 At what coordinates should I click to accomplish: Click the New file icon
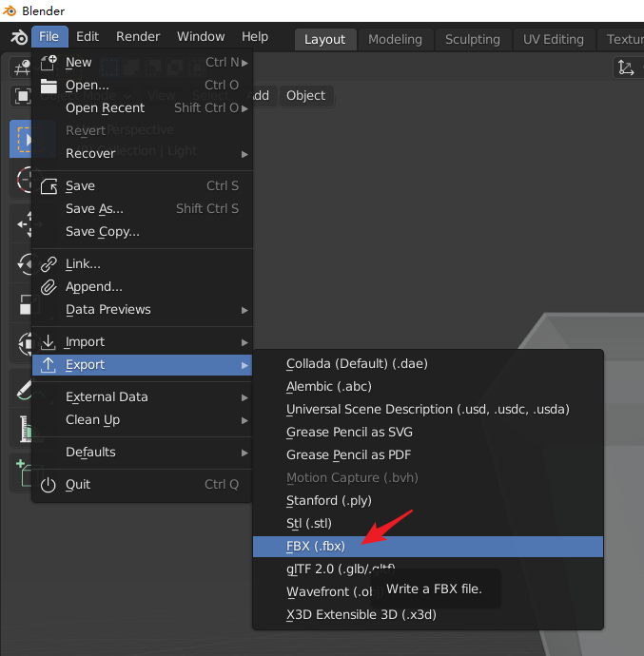click(49, 63)
